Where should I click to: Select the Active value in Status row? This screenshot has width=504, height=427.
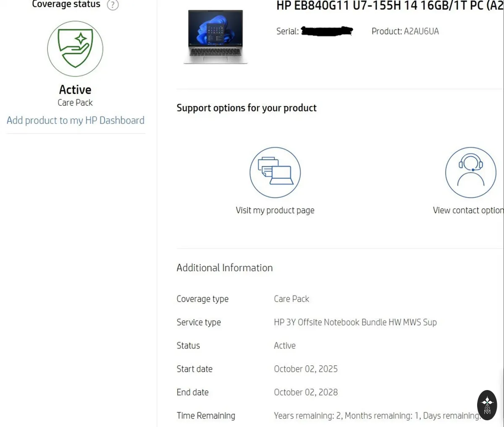(285, 346)
